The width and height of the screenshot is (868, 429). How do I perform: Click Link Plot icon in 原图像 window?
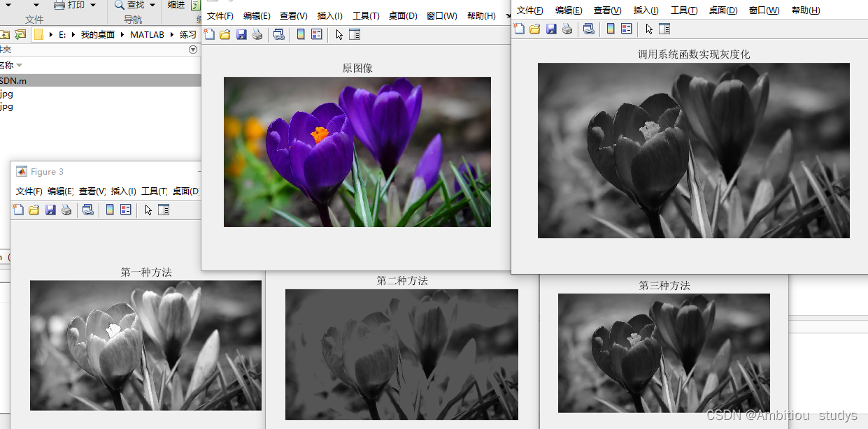pos(279,34)
